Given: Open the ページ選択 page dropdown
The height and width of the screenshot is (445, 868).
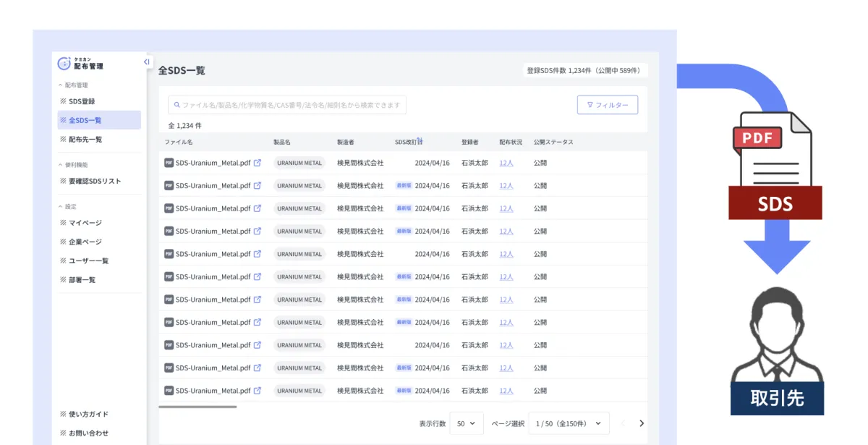Looking at the screenshot, I should [569, 423].
